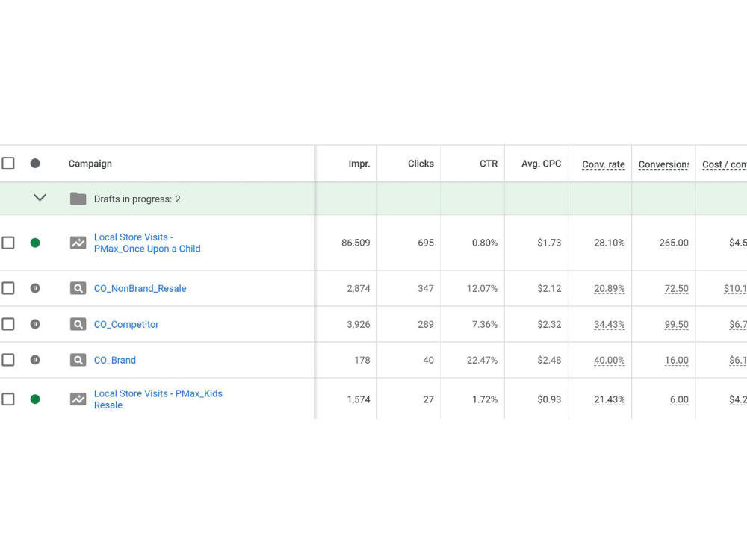Image resolution: width=747 pixels, height=560 pixels.
Task: Sort by the Conv. rate column header
Action: click(603, 164)
